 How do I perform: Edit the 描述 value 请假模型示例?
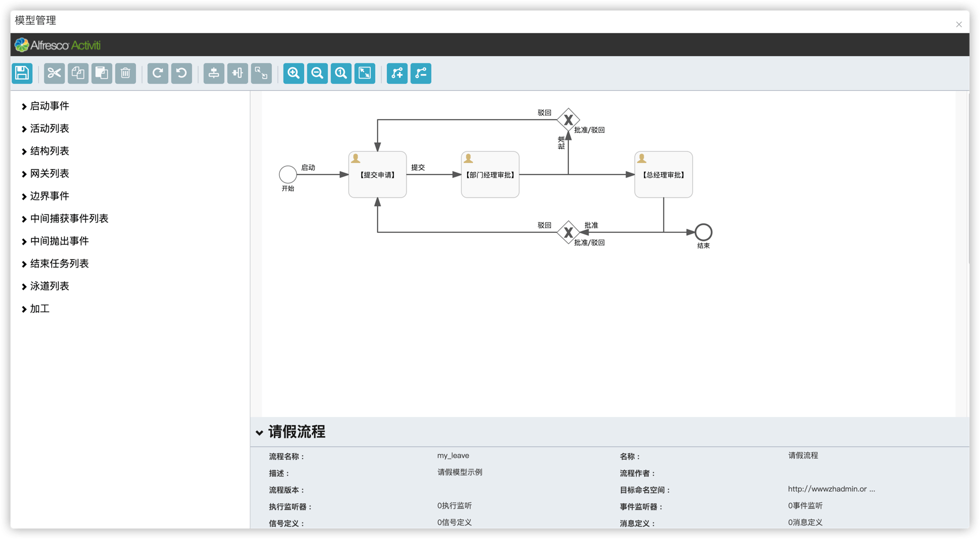(x=460, y=473)
